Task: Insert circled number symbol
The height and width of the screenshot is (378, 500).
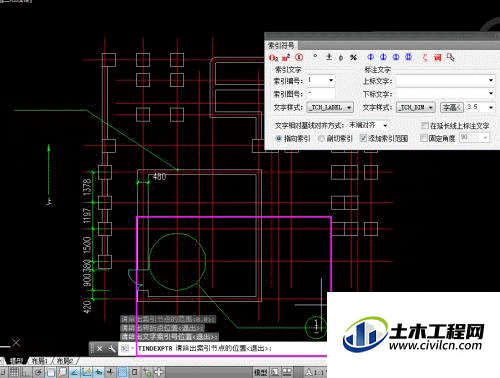Action: 299,57
